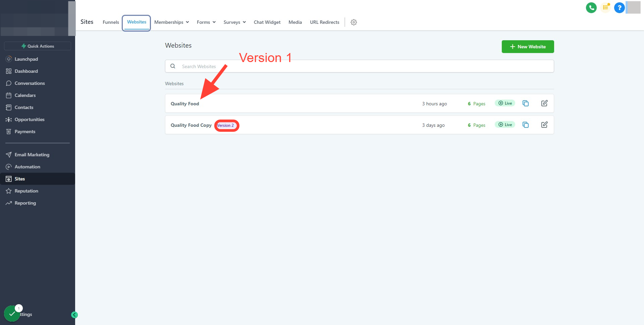
Task: Clone the Quality Food website
Action: tap(526, 103)
